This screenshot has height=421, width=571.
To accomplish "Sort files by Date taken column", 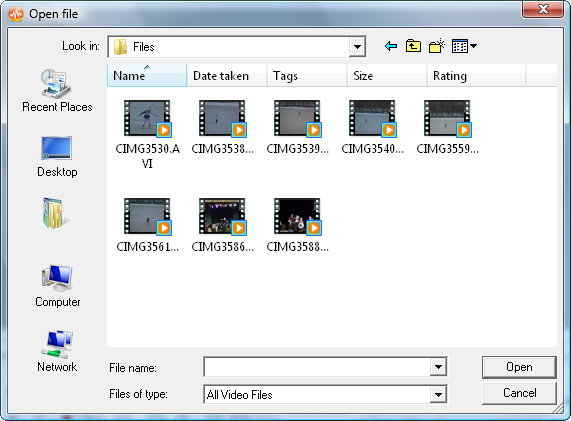I will 227,75.
